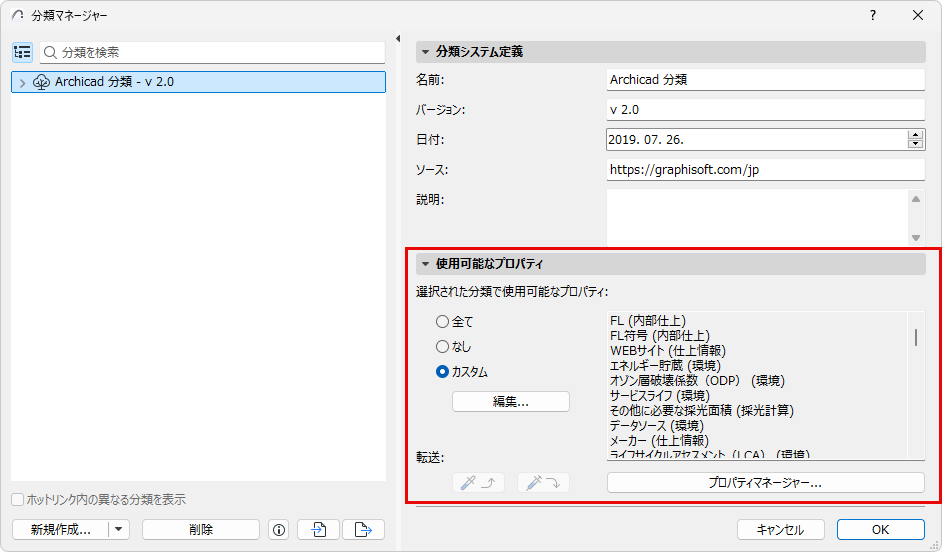This screenshot has width=942, height=552.
Task: Select the 全て radio button
Action: pyautogui.click(x=442, y=322)
